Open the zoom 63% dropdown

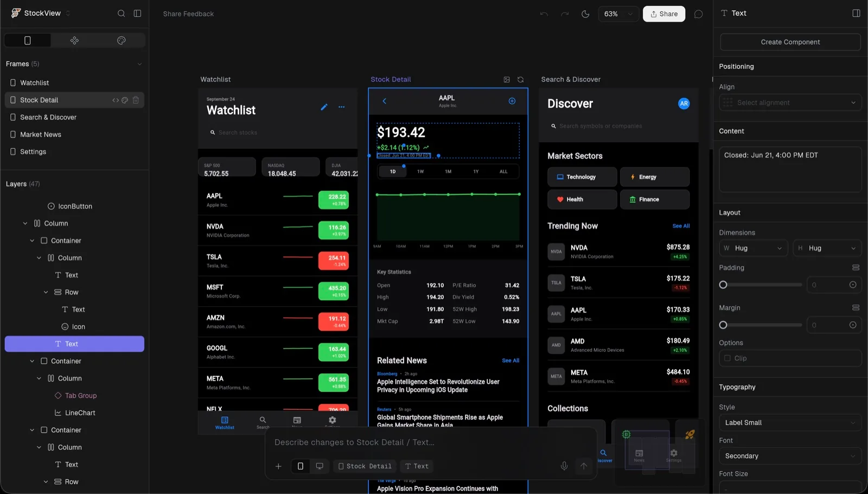click(x=618, y=14)
